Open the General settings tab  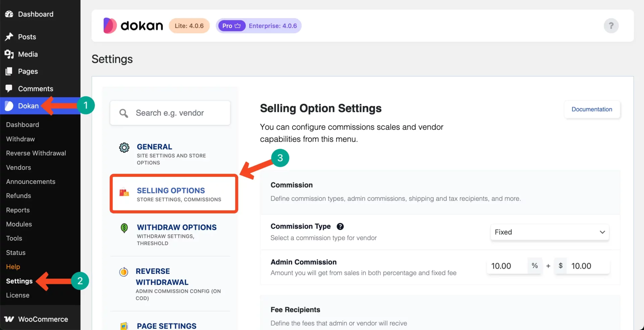170,154
